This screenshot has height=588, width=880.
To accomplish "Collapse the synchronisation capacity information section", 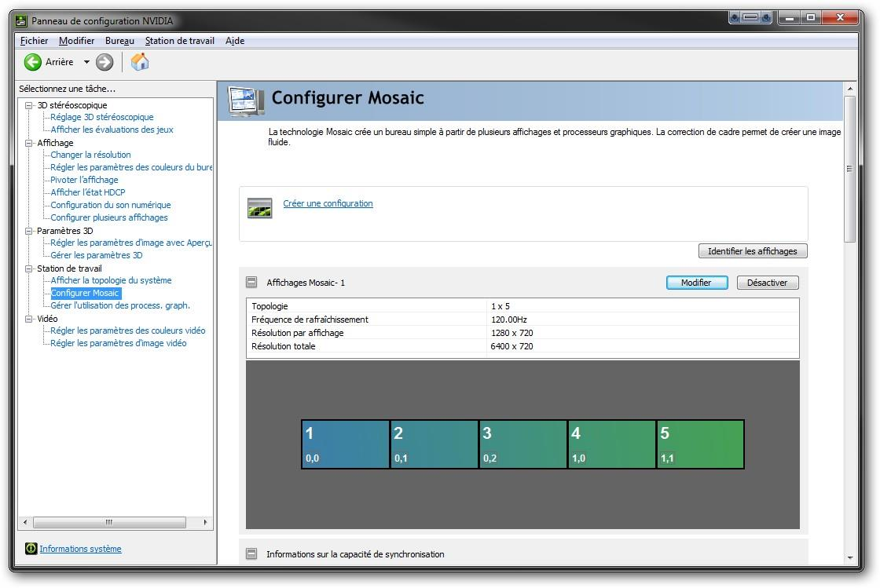I will tap(251, 553).
